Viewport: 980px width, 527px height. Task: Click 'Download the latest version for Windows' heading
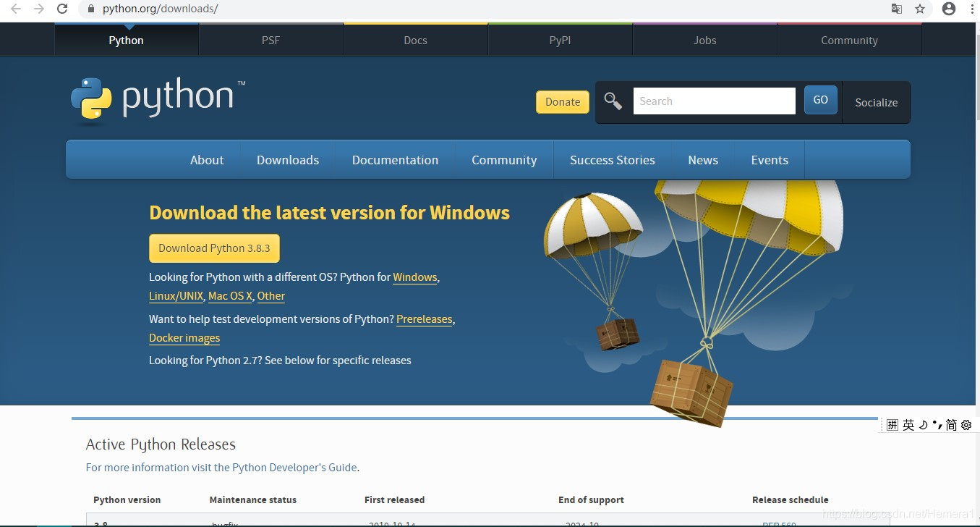pos(329,213)
